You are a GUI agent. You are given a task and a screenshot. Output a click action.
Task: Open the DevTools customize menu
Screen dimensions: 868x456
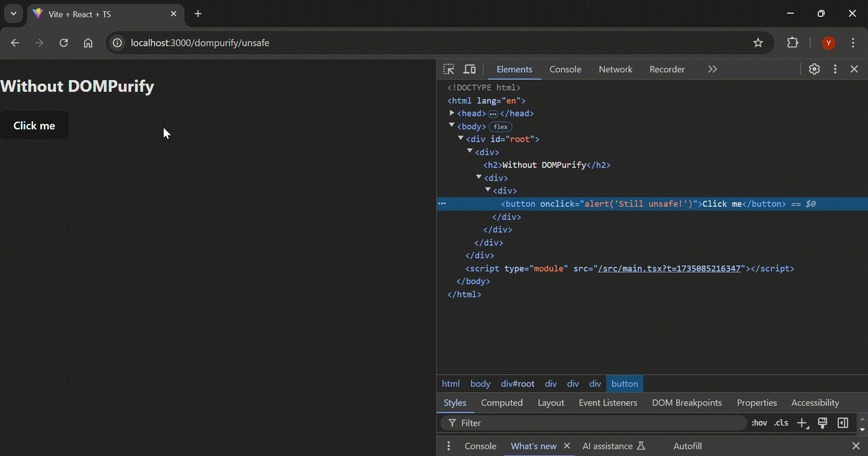pos(835,69)
